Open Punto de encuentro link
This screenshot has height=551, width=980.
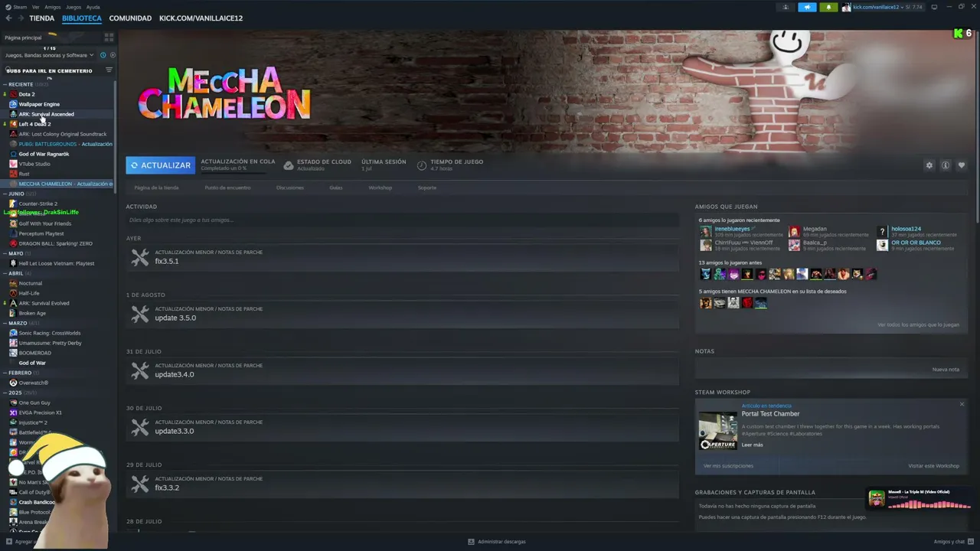click(x=227, y=187)
